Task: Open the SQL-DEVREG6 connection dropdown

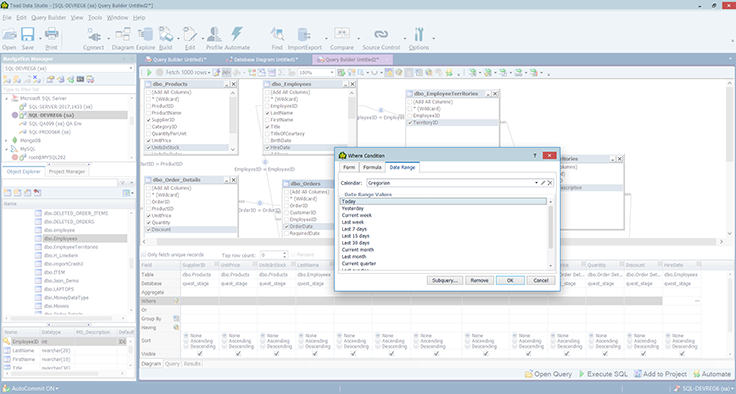Action: click(x=131, y=68)
